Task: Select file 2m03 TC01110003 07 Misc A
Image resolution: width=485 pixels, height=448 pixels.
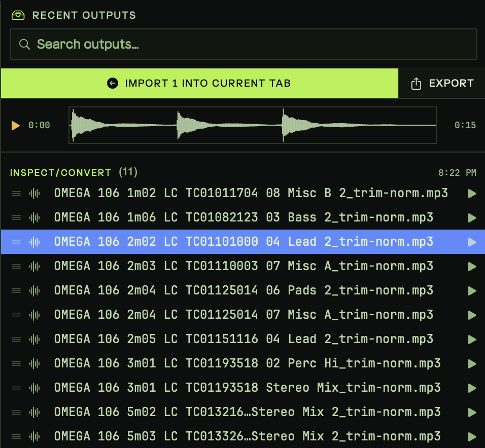Action: click(x=244, y=266)
